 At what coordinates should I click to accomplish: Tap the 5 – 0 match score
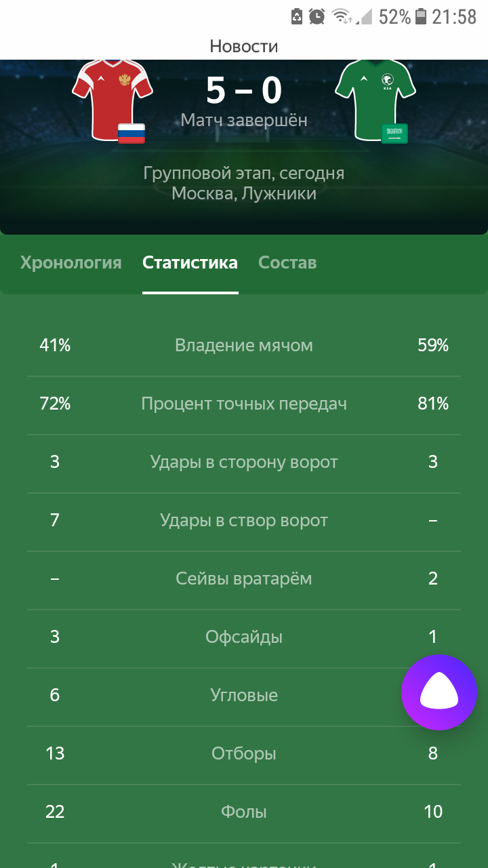244,91
